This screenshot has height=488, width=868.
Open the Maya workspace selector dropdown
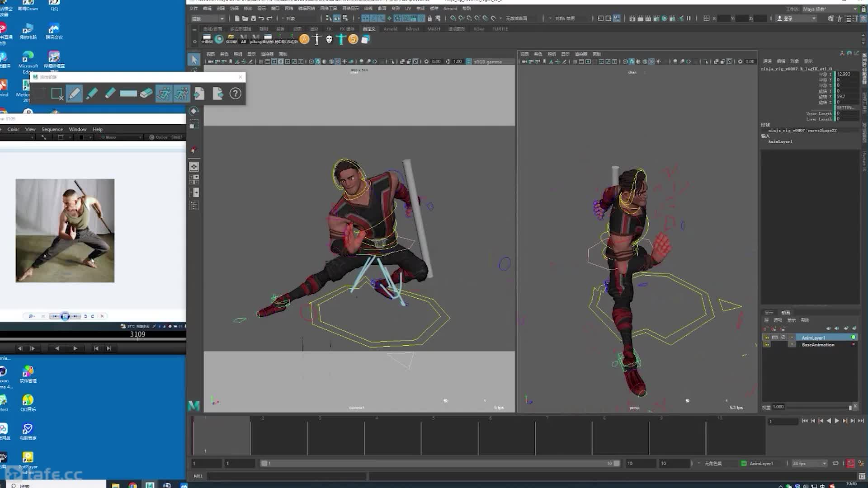pos(830,9)
